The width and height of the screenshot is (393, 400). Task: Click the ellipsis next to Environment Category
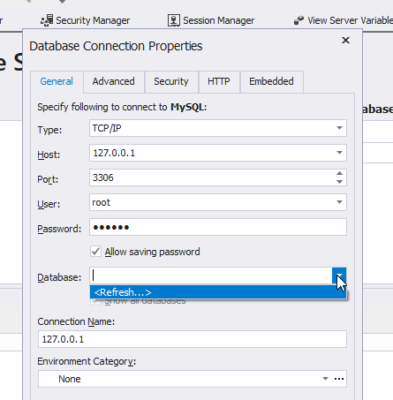click(339, 379)
